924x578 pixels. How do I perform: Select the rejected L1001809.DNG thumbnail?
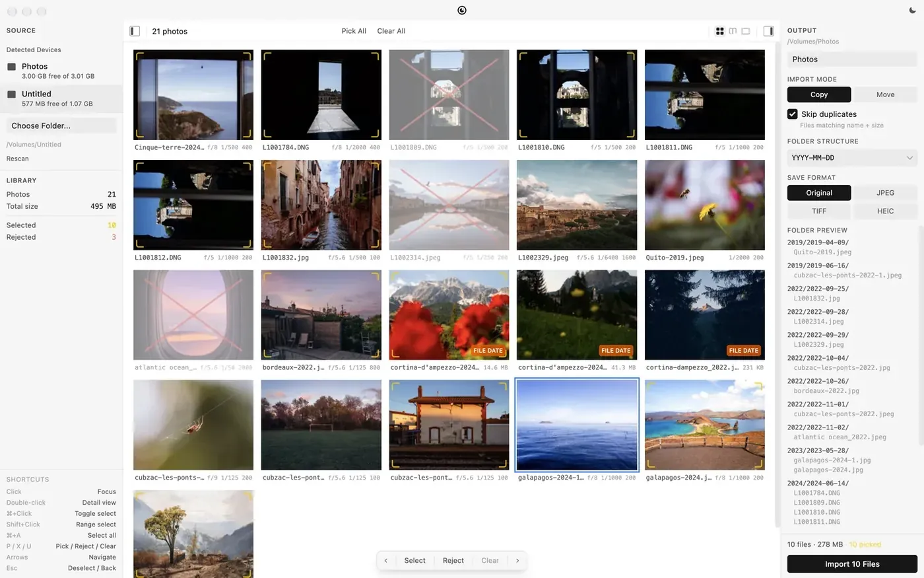[x=449, y=94]
